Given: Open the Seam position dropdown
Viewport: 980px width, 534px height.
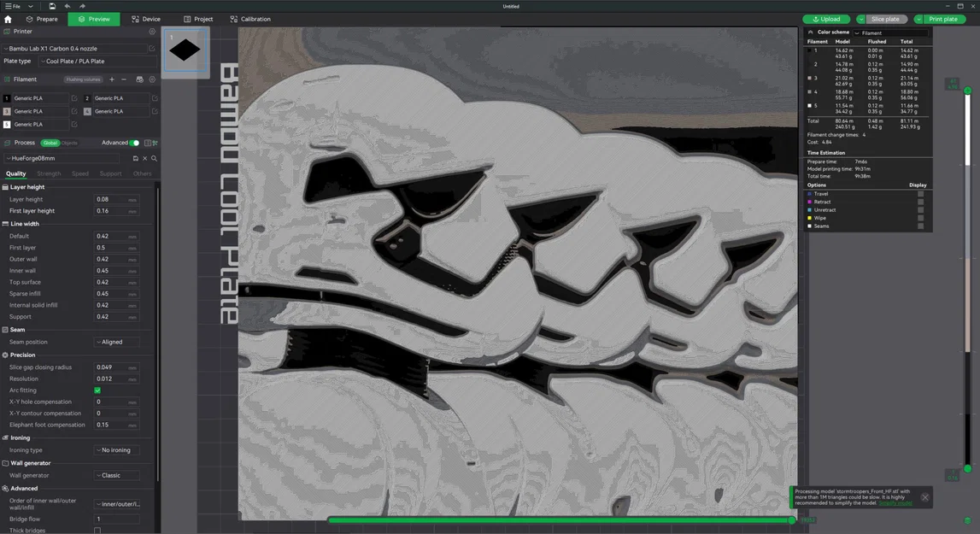Looking at the screenshot, I should pyautogui.click(x=116, y=342).
